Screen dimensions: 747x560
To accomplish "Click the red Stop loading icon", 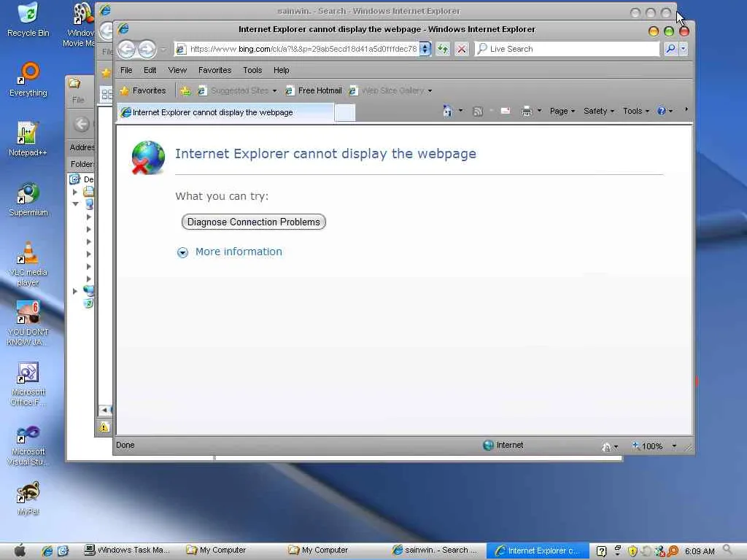I will [x=461, y=49].
